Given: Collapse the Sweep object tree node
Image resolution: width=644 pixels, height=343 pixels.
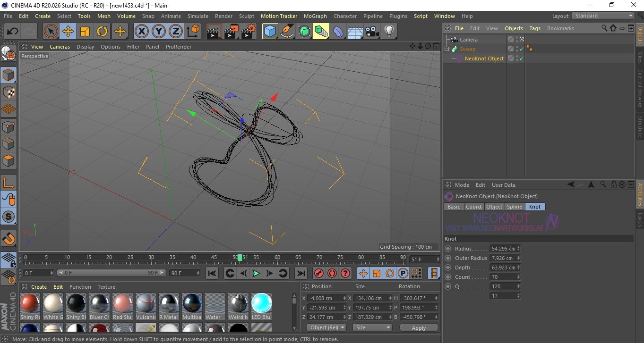Looking at the screenshot, I should [447, 49].
